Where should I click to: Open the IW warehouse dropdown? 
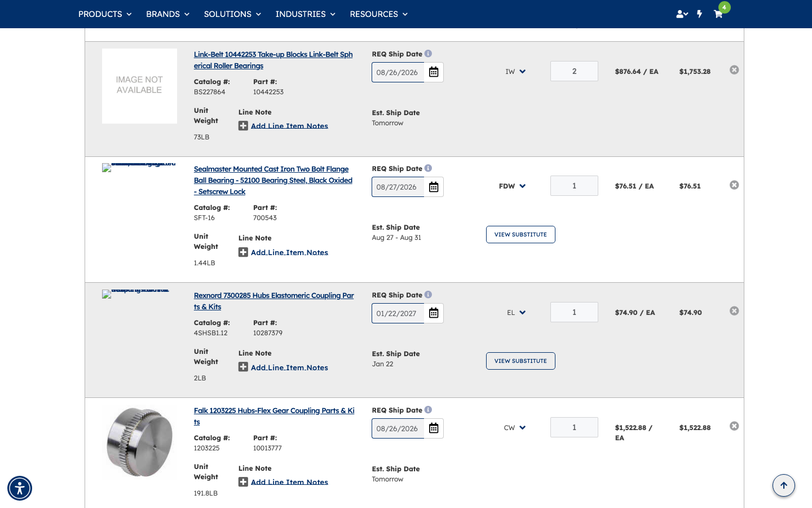pos(515,72)
